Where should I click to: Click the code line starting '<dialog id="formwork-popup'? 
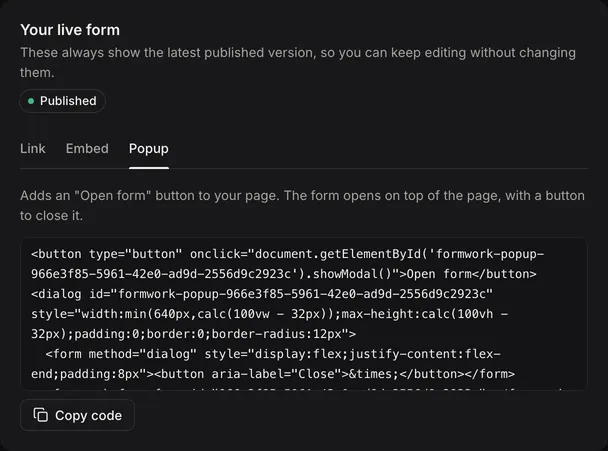[x=262, y=294]
